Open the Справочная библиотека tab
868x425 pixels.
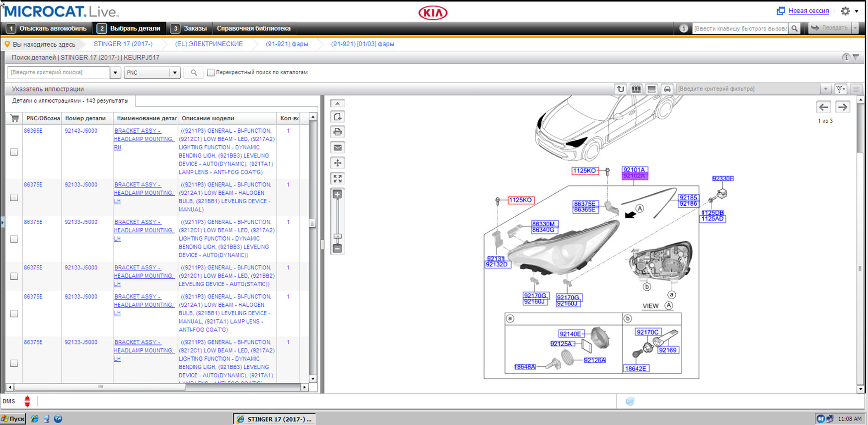(x=253, y=28)
